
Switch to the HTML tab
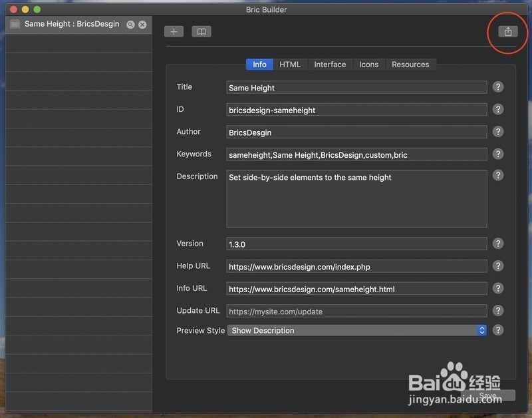290,65
